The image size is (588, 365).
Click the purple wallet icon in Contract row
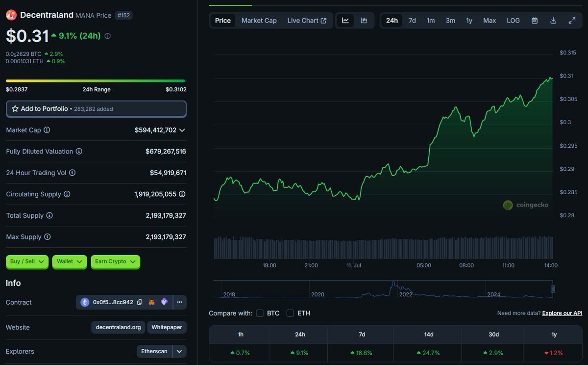click(164, 302)
